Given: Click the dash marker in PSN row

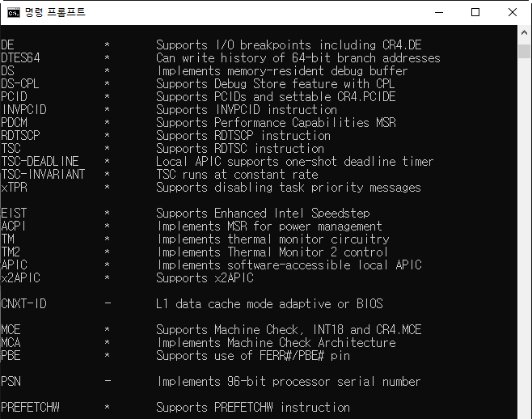Looking at the screenshot, I should 108,381.
